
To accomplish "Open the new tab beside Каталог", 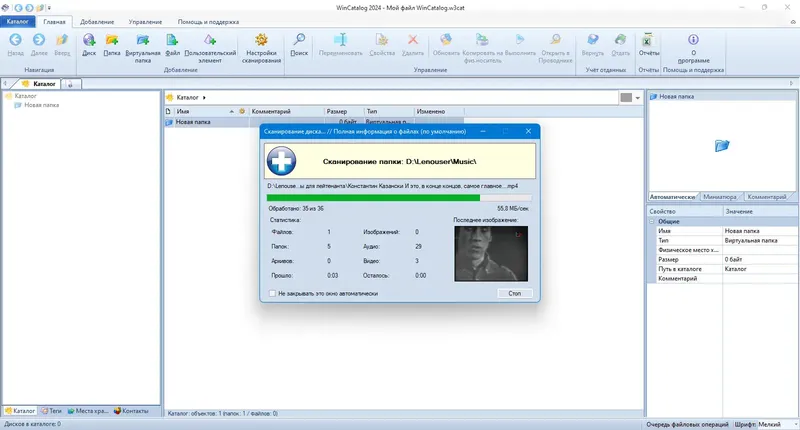I will pos(70,84).
